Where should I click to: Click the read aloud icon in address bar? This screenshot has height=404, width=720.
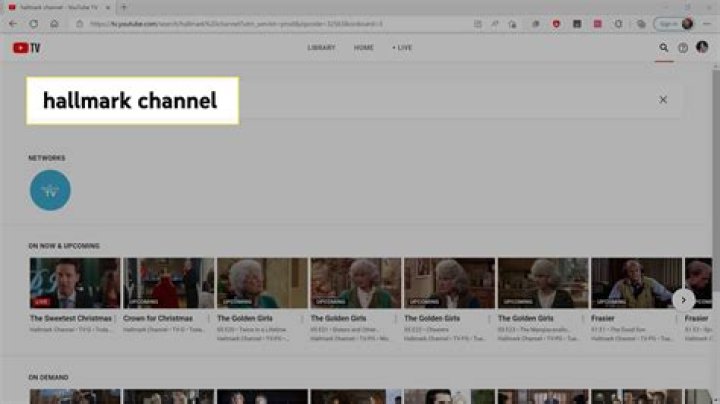coord(495,24)
